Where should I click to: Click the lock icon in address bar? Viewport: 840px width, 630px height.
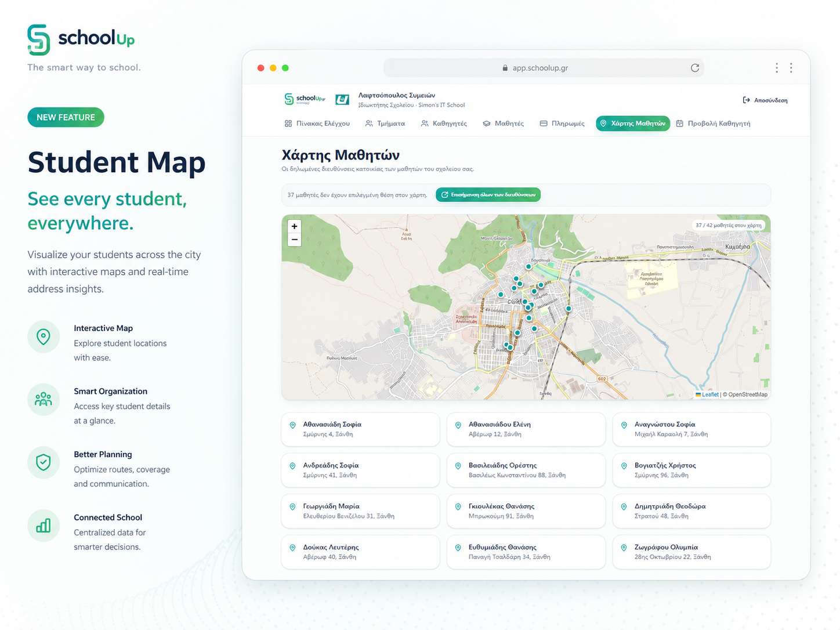(505, 68)
